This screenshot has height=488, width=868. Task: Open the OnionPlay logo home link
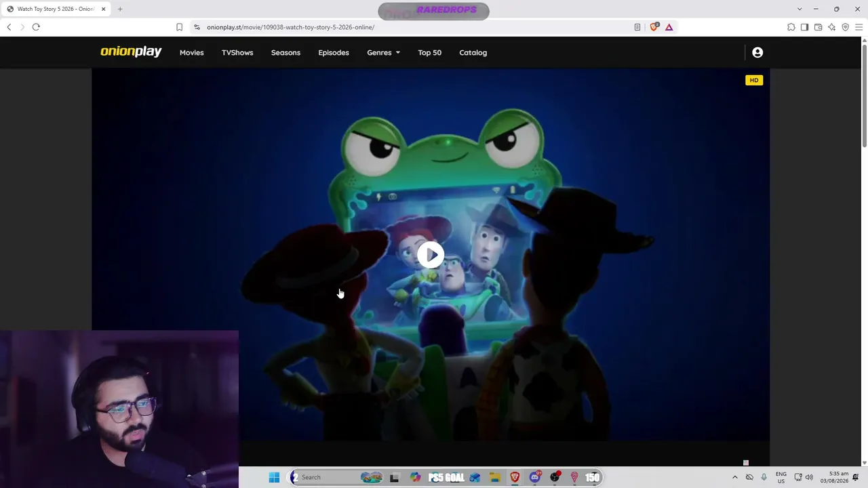(131, 52)
